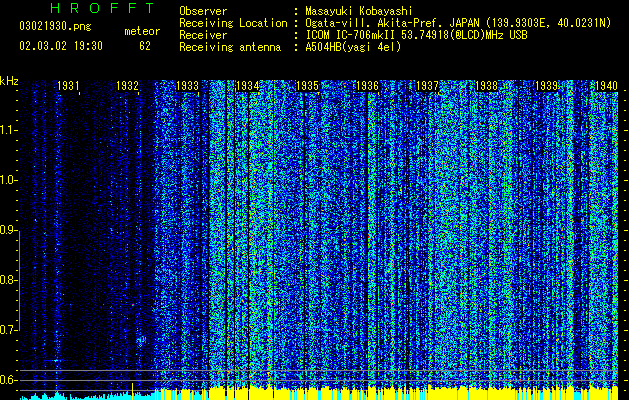This screenshot has height=400, width=629.
Task: Click the 0.9 frequency axis label
Action: 9,230
